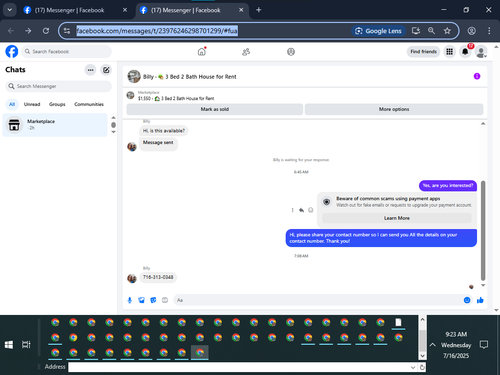The width and height of the screenshot is (500, 375).
Task: Click the conversation scrollbar thumb
Action: coord(483,231)
